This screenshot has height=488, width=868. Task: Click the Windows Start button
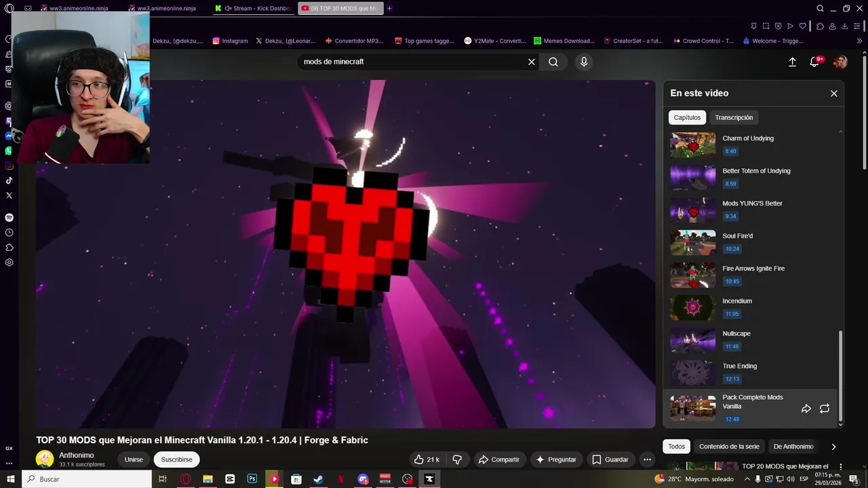point(11,479)
